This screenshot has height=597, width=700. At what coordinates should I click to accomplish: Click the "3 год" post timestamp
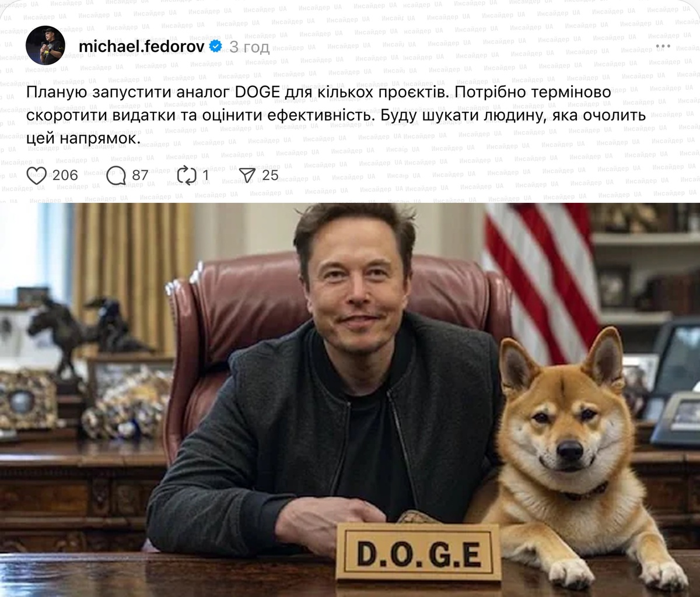pos(249,47)
